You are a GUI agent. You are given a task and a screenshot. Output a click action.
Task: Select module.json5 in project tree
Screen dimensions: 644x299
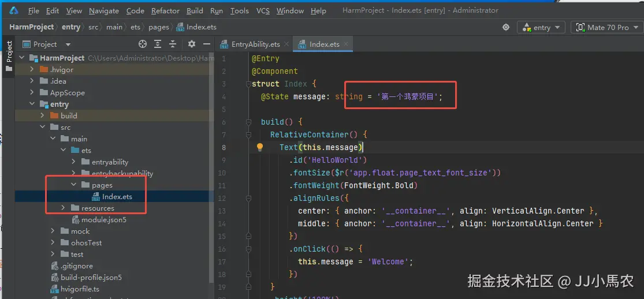(x=103, y=220)
